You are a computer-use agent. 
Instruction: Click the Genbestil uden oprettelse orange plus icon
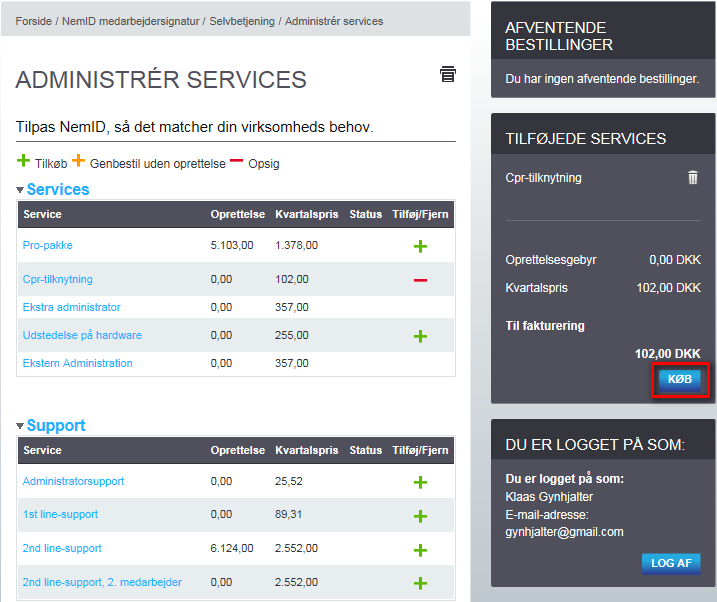[79, 160]
